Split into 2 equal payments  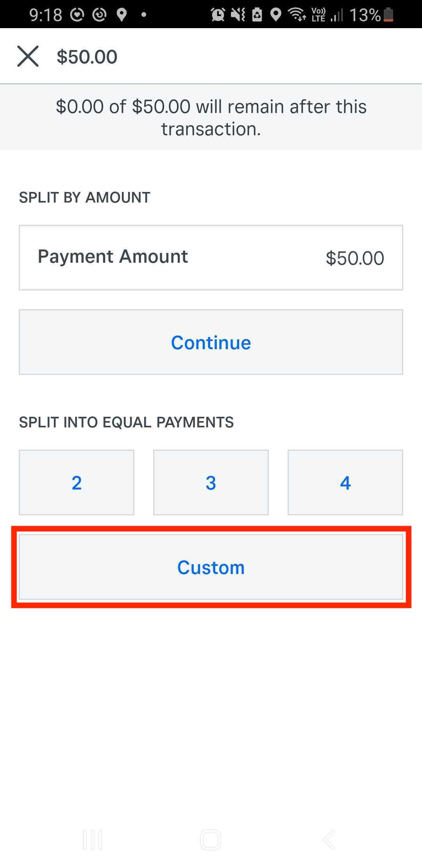click(77, 482)
